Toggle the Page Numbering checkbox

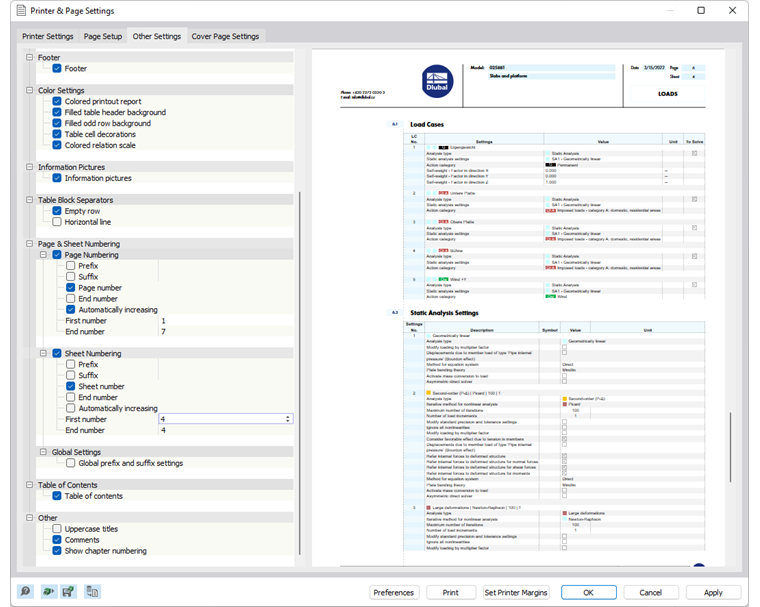coord(57,255)
